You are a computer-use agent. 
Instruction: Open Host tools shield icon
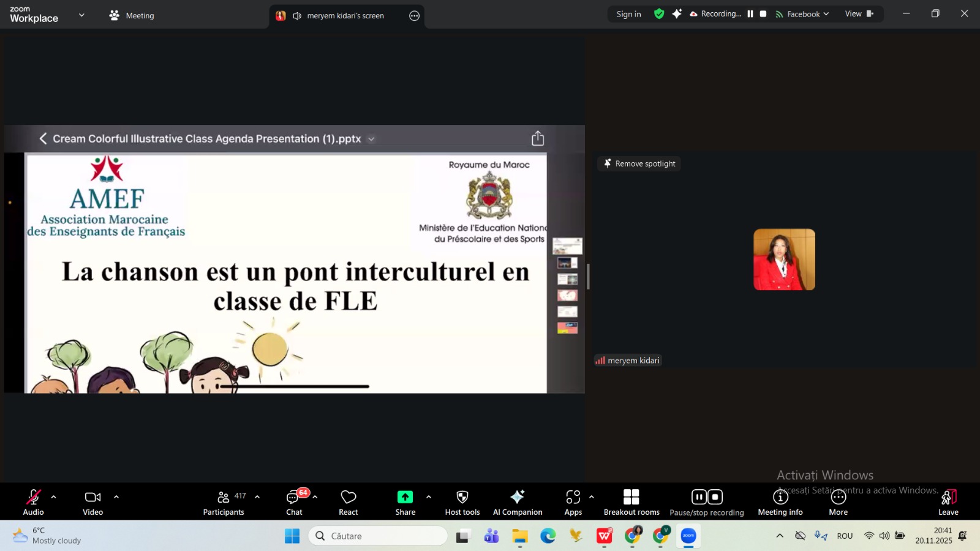[462, 502]
